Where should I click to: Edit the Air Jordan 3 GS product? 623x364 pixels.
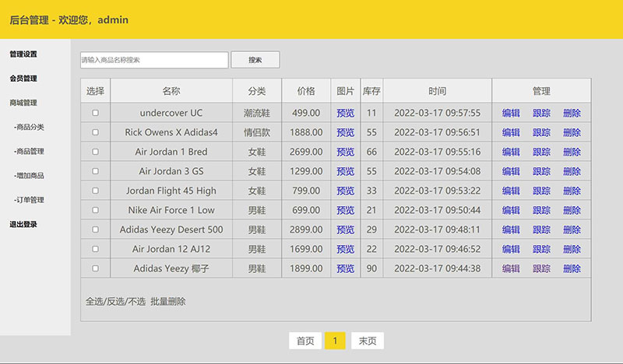tap(511, 171)
